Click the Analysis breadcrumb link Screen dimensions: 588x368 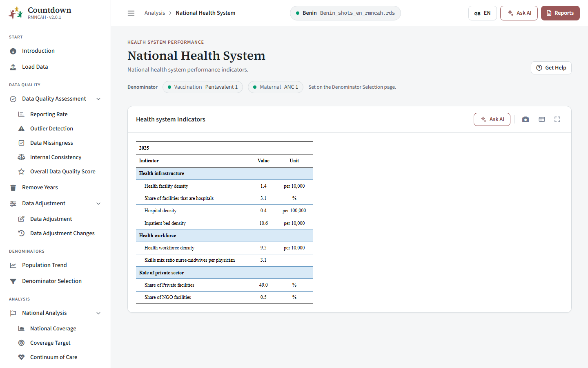[155, 13]
